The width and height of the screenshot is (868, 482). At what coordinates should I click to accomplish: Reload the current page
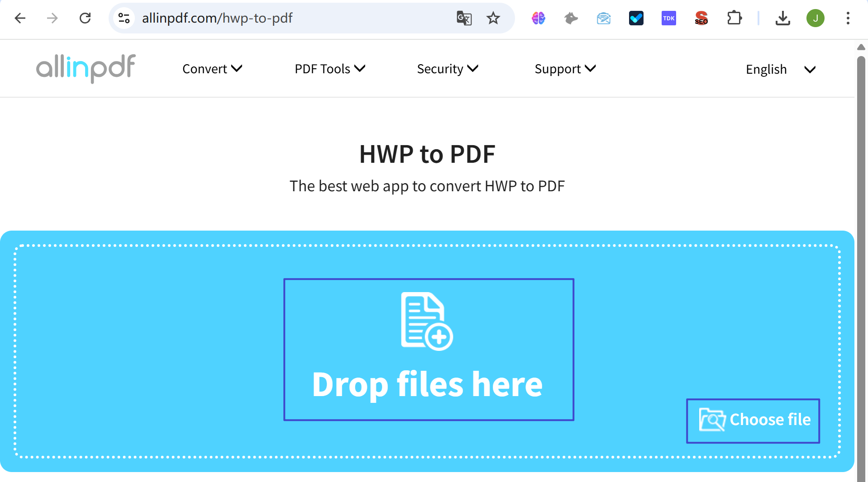tap(85, 18)
